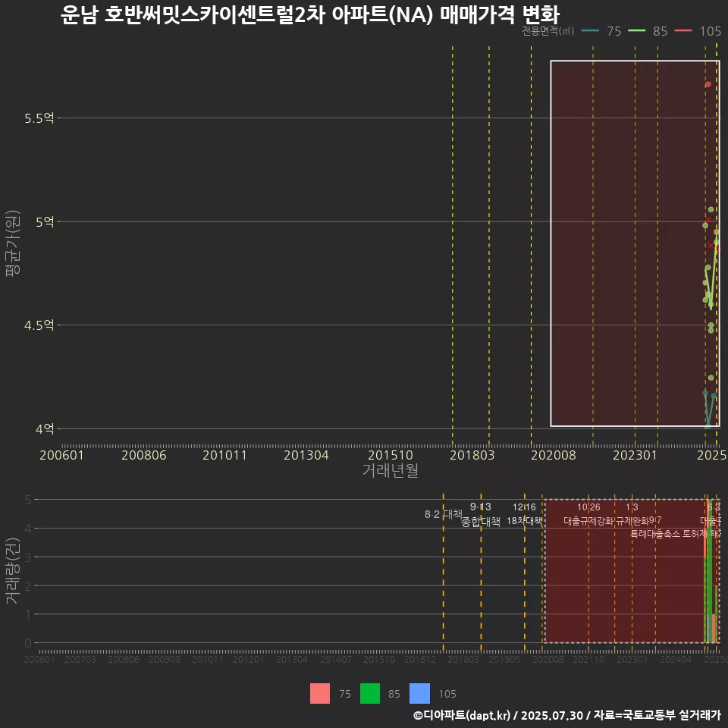This screenshot has height=728, width=728.
Task: Click the 12·16 18차대책 policy annotation
Action: click(x=524, y=514)
